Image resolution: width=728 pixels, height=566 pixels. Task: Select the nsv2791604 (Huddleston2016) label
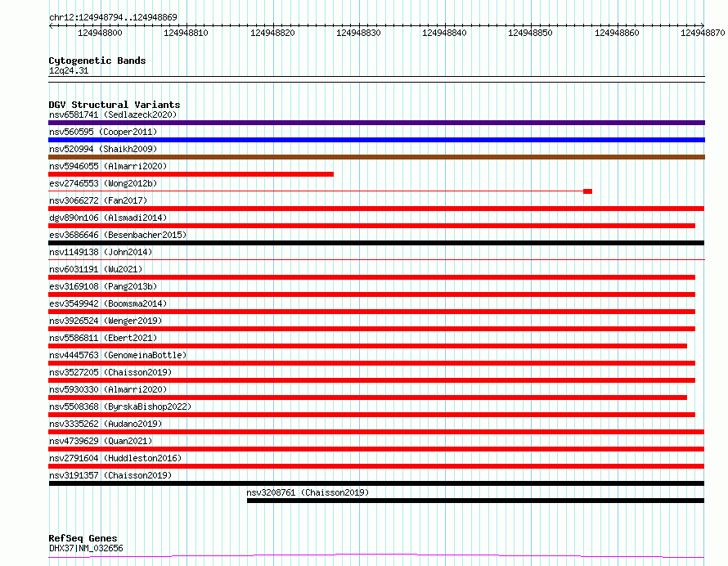(115, 458)
